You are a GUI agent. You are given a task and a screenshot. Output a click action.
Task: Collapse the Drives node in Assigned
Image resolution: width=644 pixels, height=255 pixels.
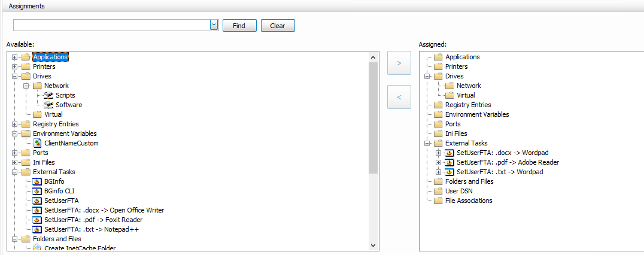point(427,77)
